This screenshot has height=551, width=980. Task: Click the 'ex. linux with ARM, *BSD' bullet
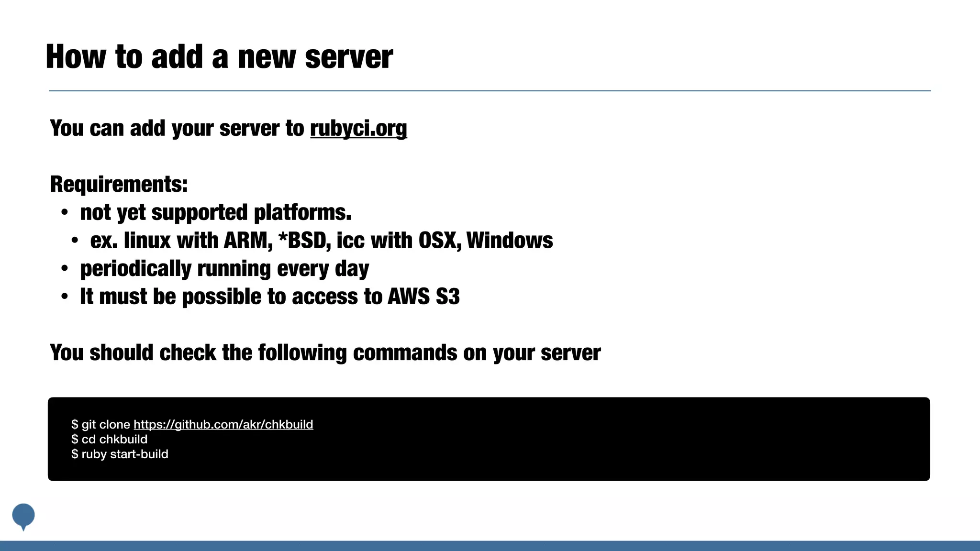pos(322,241)
